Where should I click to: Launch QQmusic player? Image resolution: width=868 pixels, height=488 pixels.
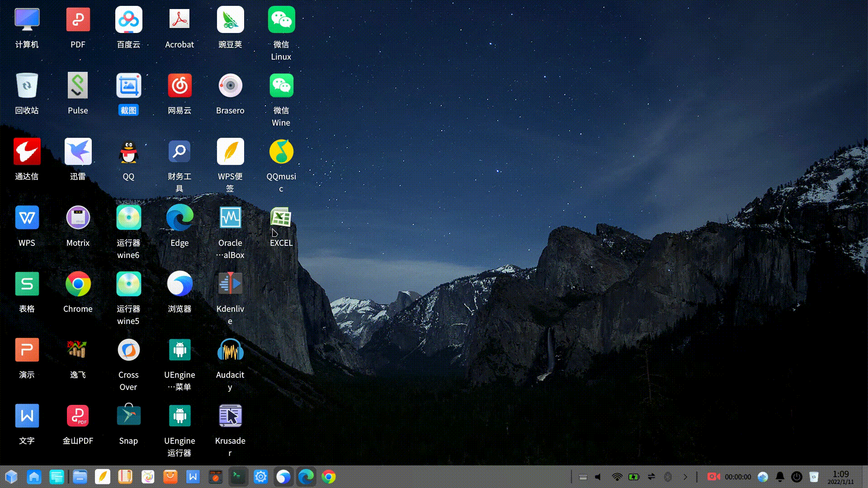point(281,151)
